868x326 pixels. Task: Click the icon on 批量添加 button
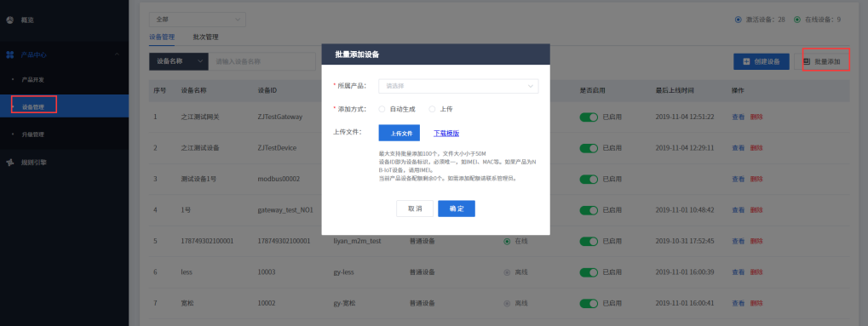pyautogui.click(x=807, y=61)
